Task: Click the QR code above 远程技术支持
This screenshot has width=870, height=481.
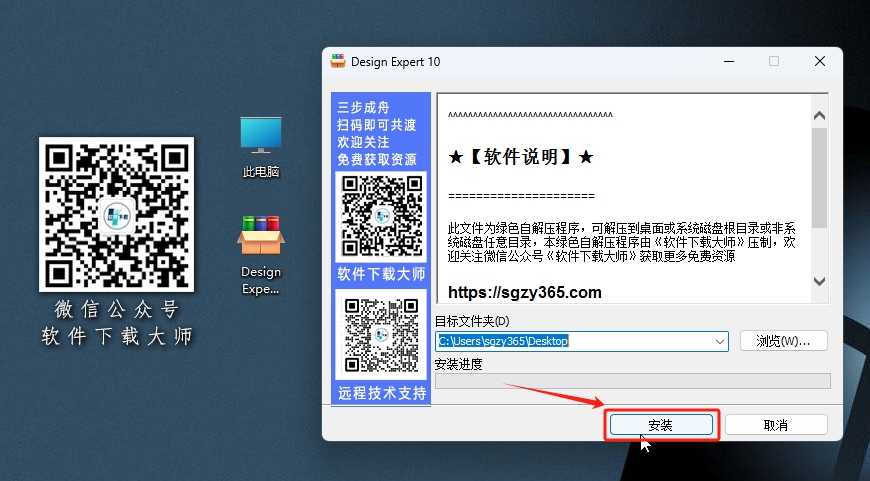Action: click(381, 335)
